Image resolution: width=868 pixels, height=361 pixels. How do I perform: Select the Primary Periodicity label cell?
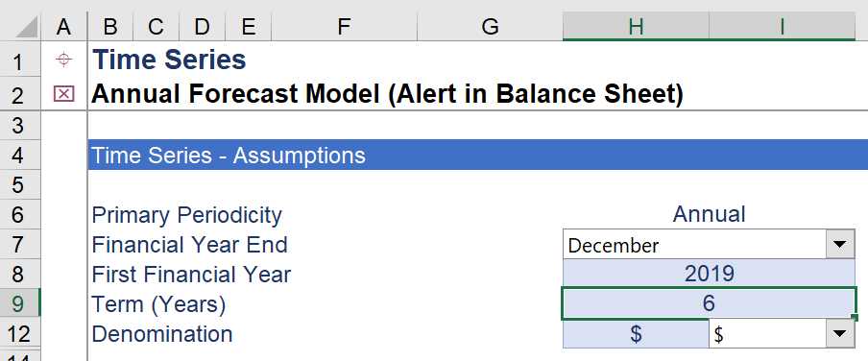pyautogui.click(x=187, y=215)
